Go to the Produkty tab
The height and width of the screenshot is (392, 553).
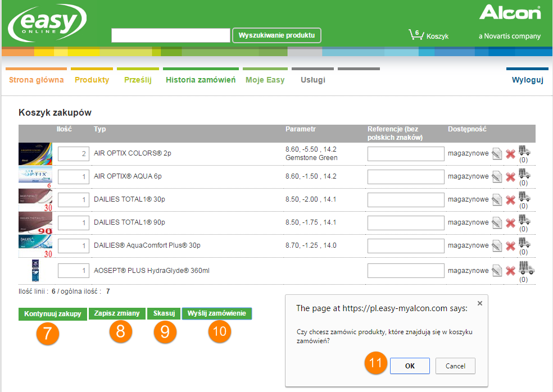click(92, 80)
